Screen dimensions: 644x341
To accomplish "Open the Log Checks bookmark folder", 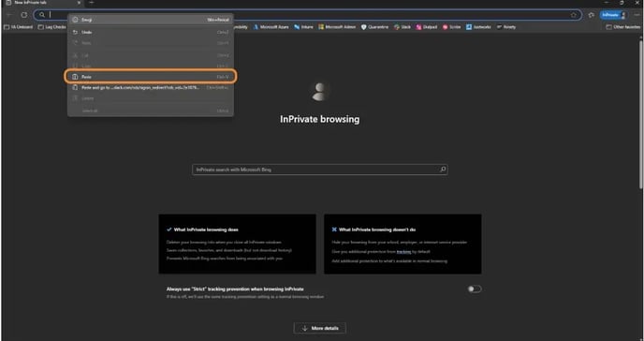I will coord(51,27).
